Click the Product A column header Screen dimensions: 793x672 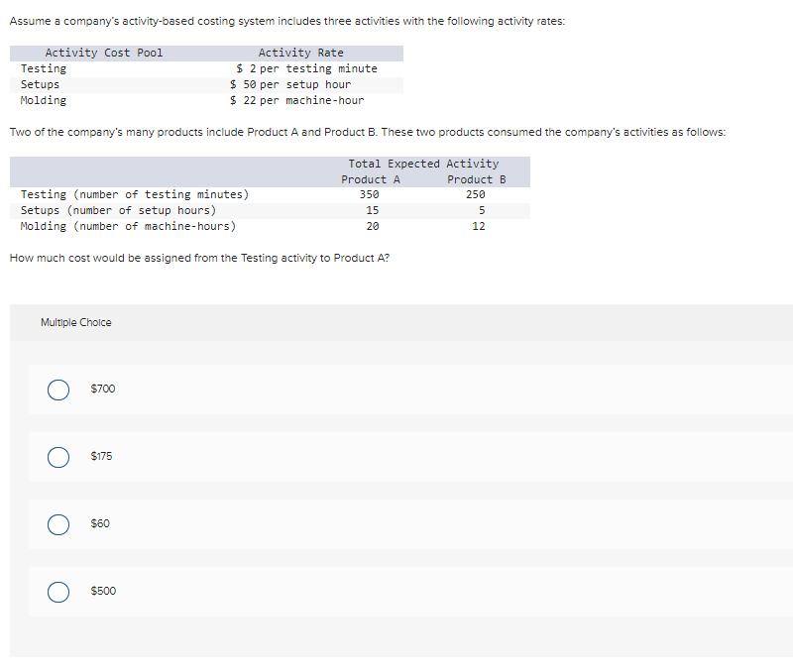tap(370, 179)
